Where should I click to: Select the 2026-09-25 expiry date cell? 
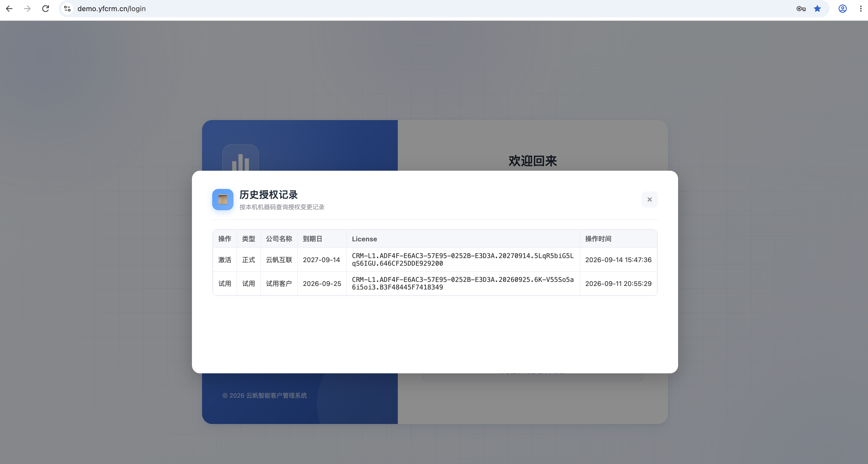pos(322,284)
